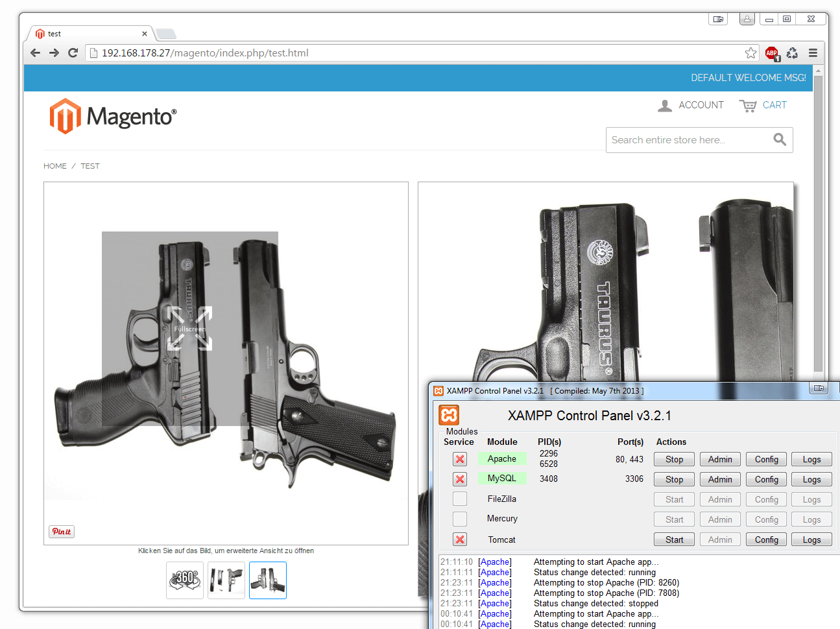This screenshot has height=629, width=840.
Task: Go back with the browser back arrow
Action: coord(35,53)
